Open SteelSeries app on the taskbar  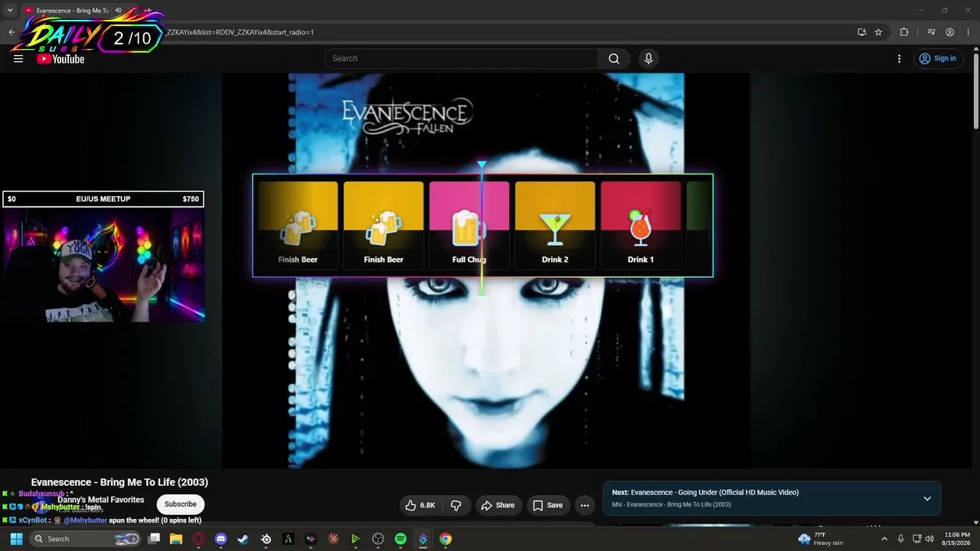click(266, 539)
